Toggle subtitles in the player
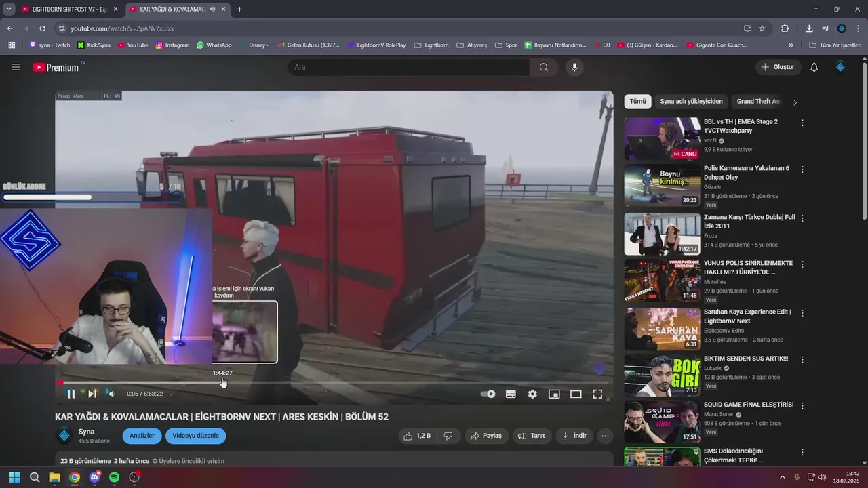The width and height of the screenshot is (868, 488). click(511, 394)
